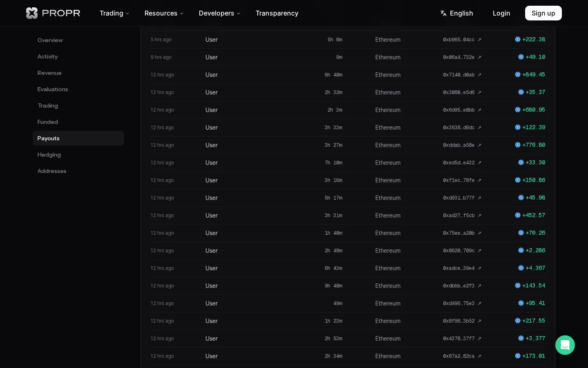Click the +849.45 payout amount

click(534, 74)
